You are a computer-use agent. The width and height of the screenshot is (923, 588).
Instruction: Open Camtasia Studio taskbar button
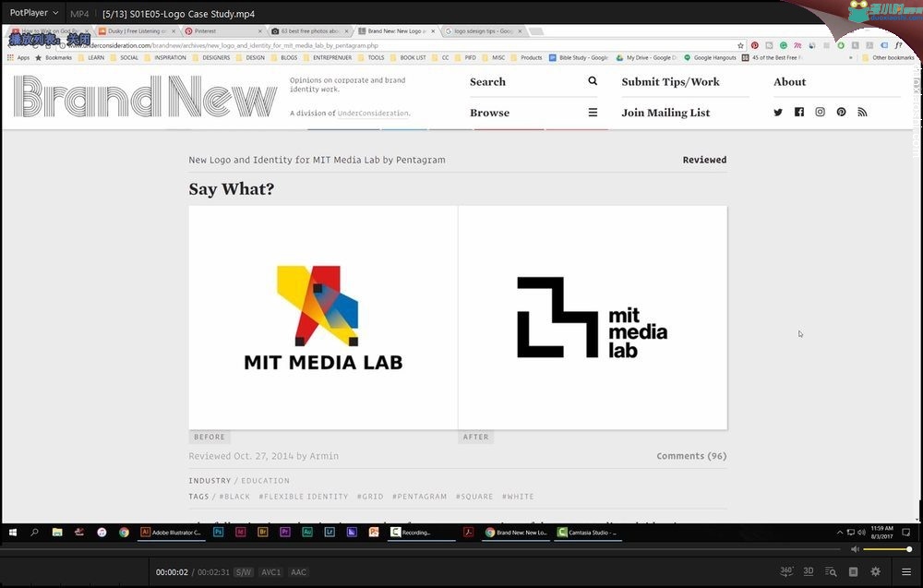pos(587,532)
